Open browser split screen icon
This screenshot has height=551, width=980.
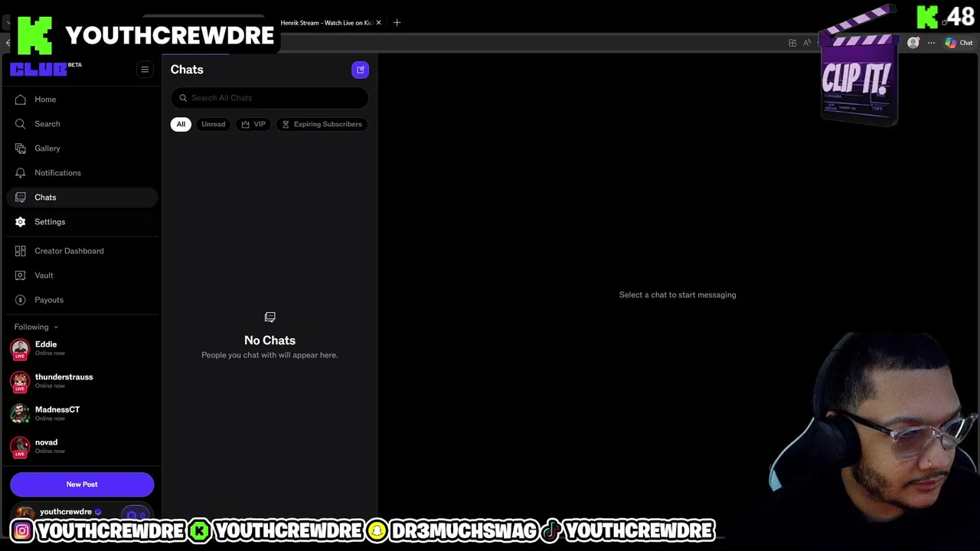click(792, 43)
